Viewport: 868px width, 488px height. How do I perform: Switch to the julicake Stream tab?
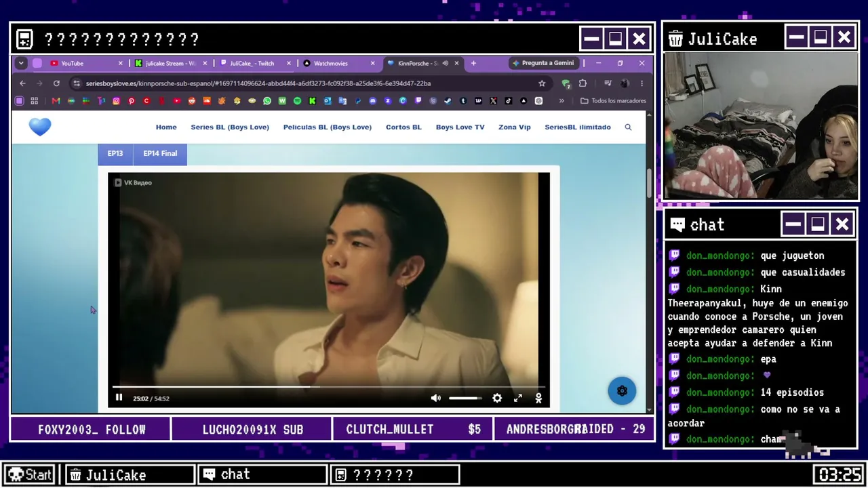pos(172,63)
